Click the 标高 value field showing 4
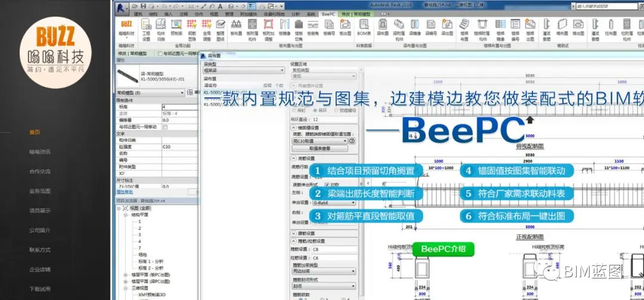644x300 pixels. pyautogui.click(x=179, y=107)
